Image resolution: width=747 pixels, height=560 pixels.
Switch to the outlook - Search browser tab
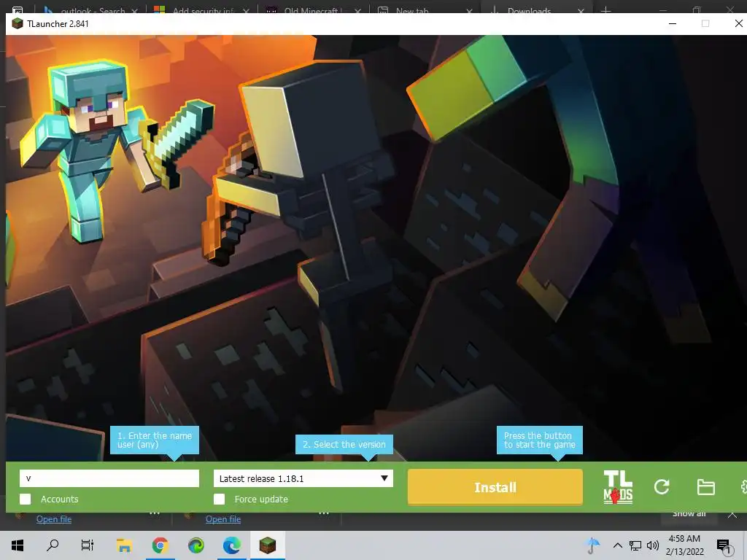(92, 9)
